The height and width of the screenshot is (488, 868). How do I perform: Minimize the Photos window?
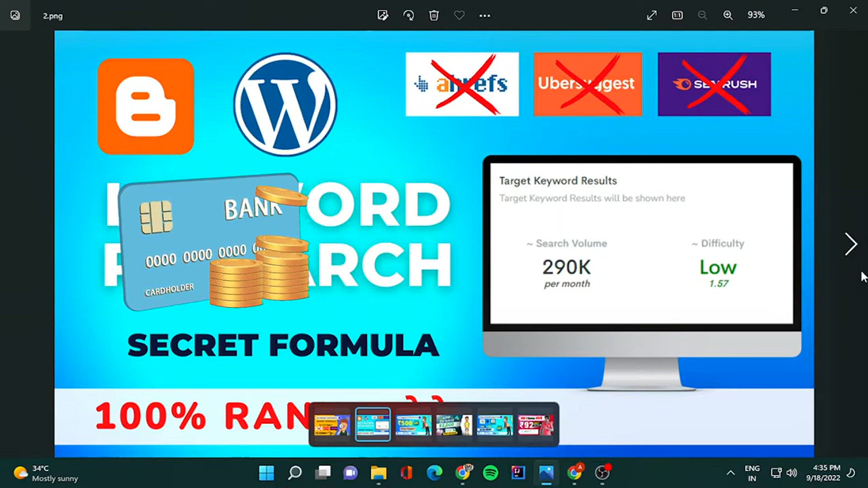coord(795,10)
